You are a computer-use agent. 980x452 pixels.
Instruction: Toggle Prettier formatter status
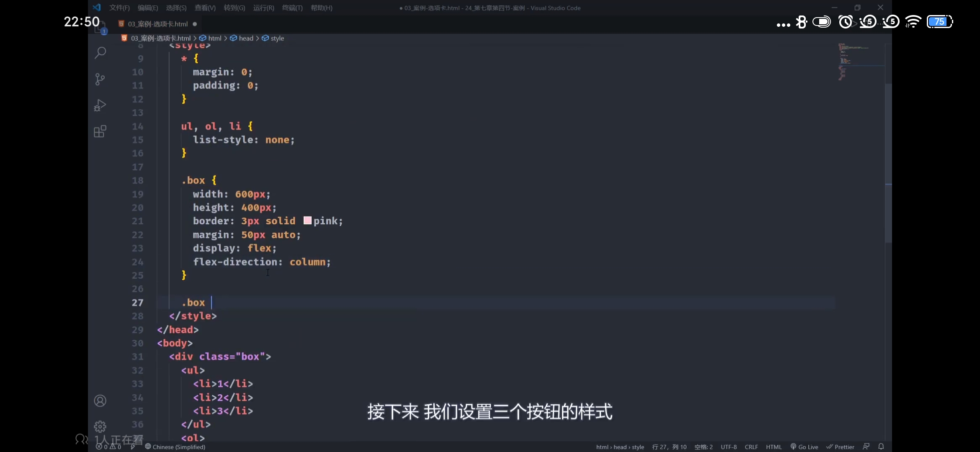pos(840,447)
